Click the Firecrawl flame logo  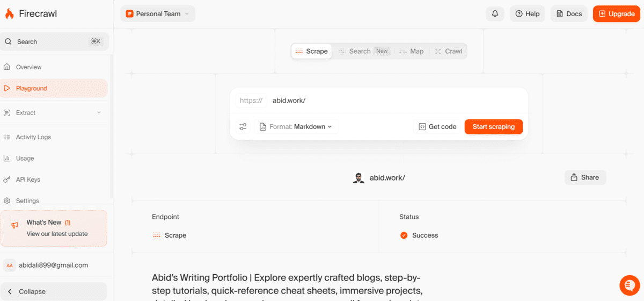click(10, 14)
